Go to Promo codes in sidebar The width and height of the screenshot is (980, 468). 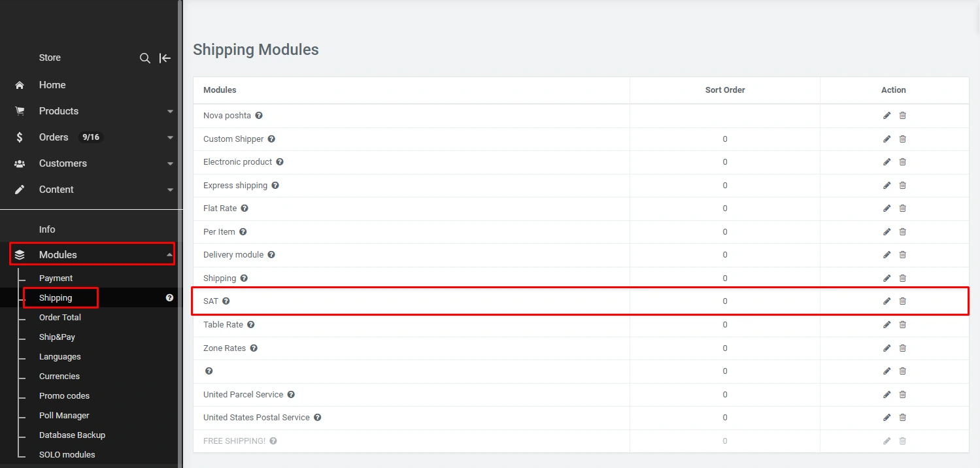[x=64, y=396]
